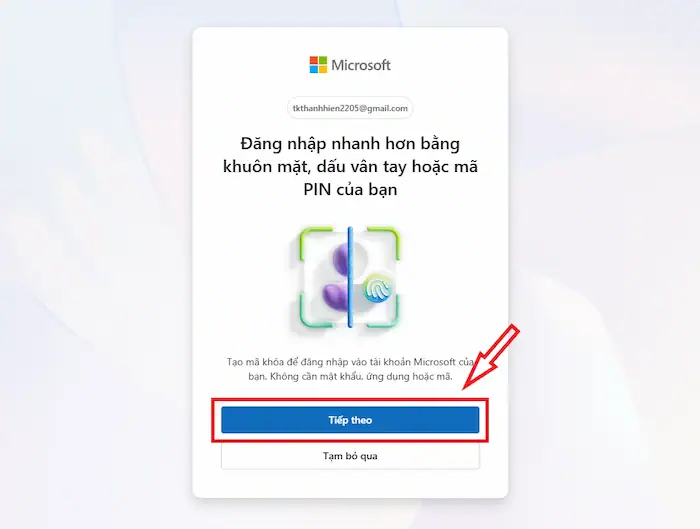Click the 'Tạo mã khóa' description text
This screenshot has width=700, height=529.
[350, 369]
